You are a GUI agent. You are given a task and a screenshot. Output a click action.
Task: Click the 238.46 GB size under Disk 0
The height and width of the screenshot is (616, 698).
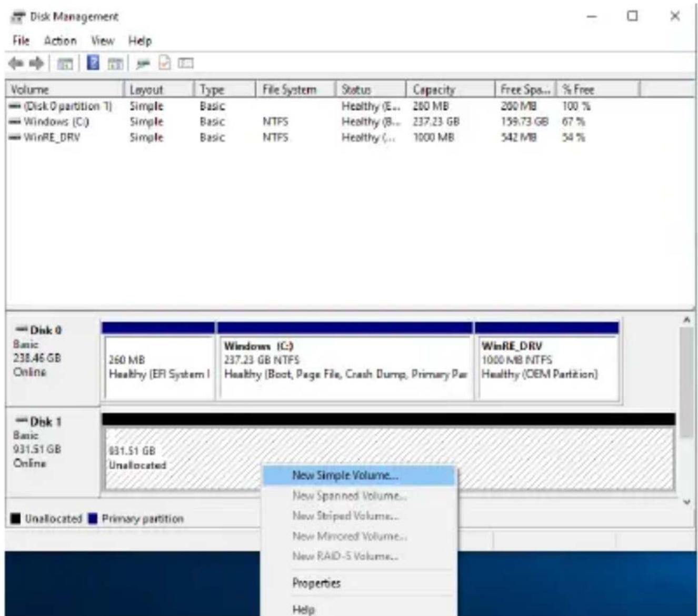[x=37, y=358]
